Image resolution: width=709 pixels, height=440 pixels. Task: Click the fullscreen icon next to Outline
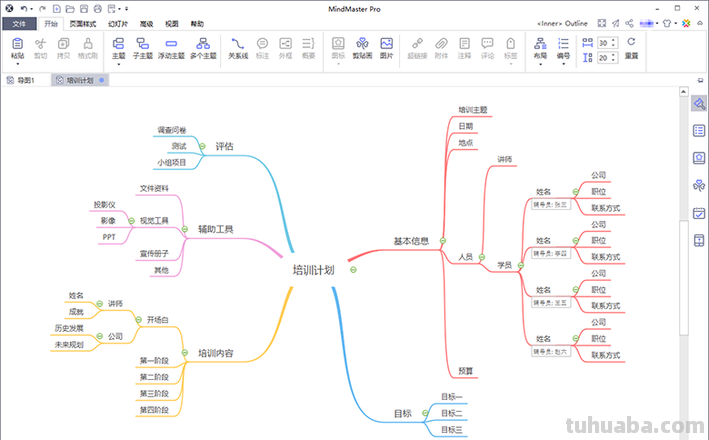click(601, 24)
